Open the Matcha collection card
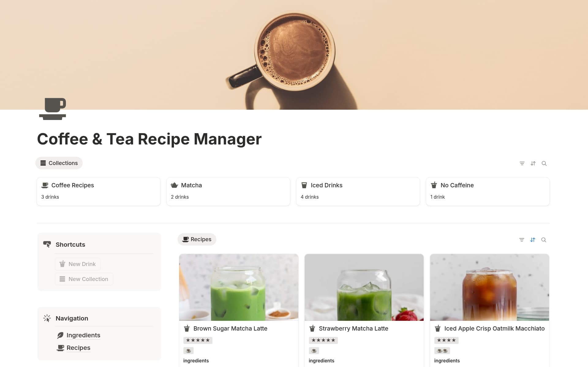588x367 pixels. (228, 192)
